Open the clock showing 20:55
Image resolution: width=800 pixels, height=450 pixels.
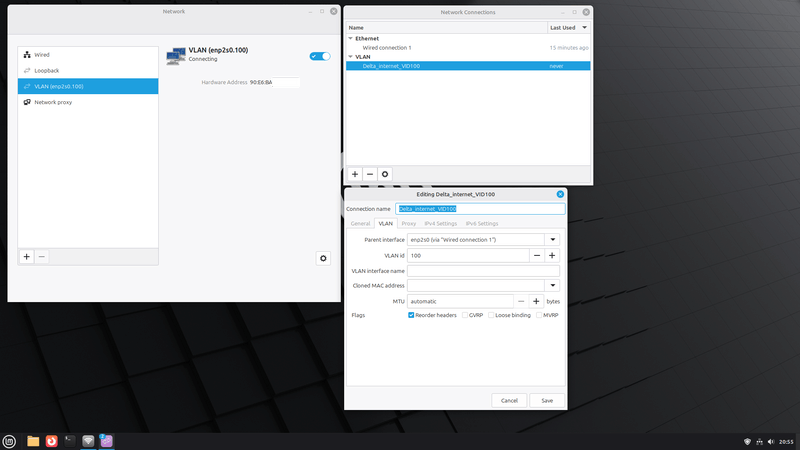786,442
